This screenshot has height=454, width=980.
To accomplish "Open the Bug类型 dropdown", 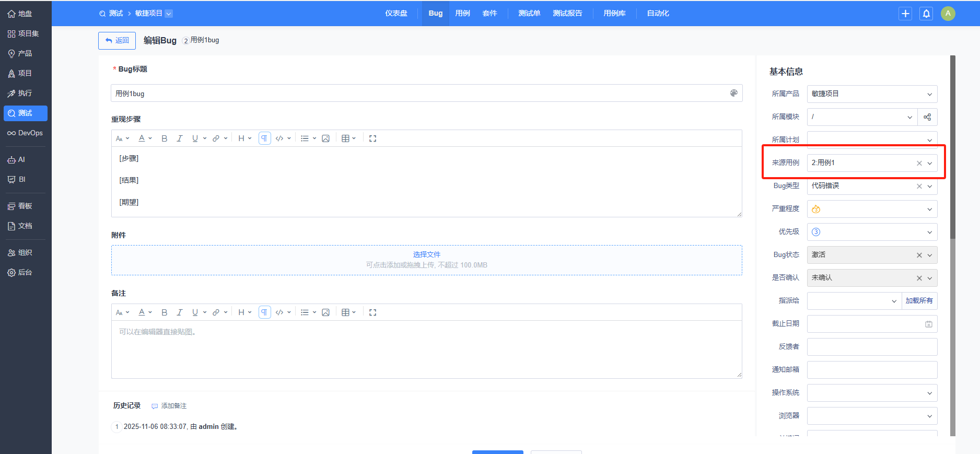I will [x=930, y=186].
